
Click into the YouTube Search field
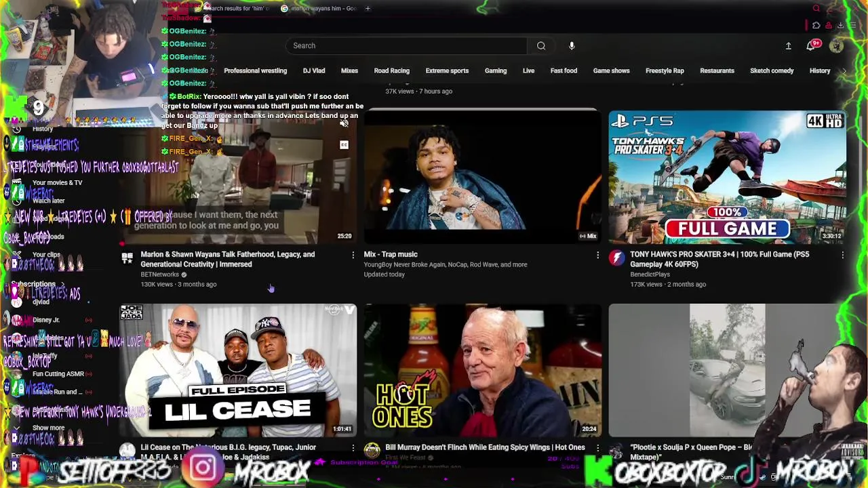coord(407,45)
